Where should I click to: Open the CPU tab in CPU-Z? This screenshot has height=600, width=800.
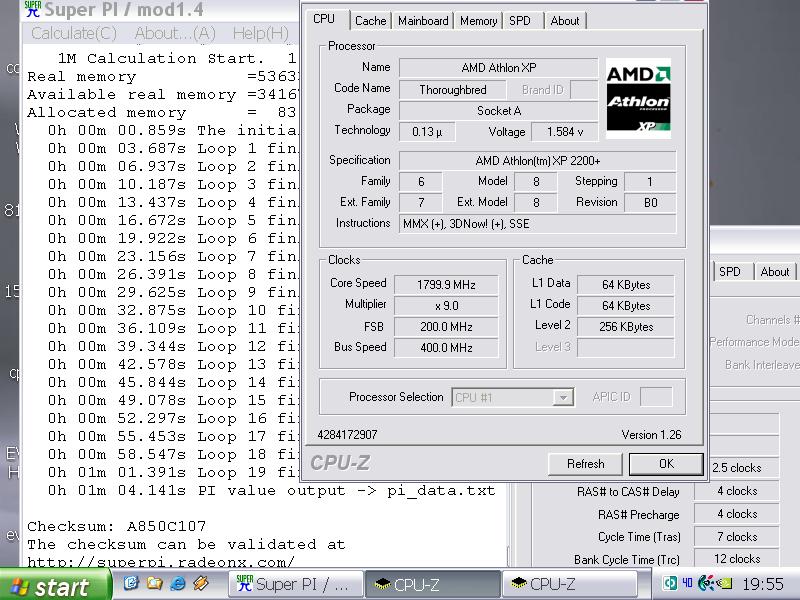pos(324,19)
